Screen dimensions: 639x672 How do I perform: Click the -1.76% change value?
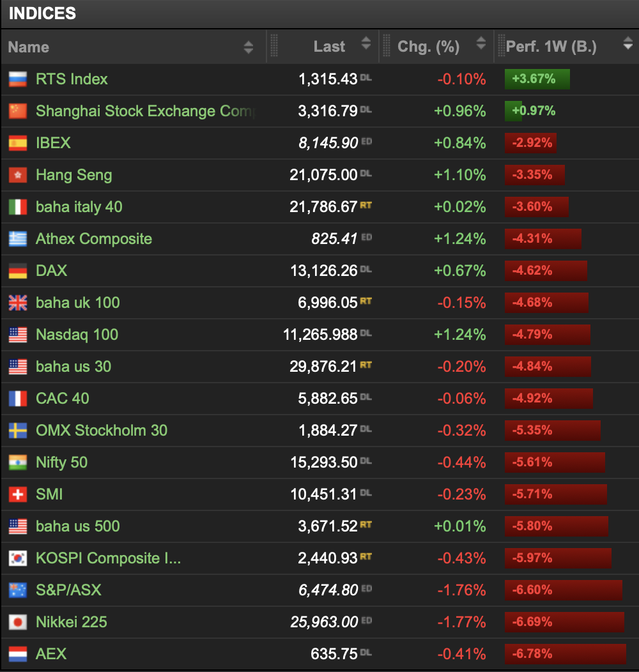point(461,590)
